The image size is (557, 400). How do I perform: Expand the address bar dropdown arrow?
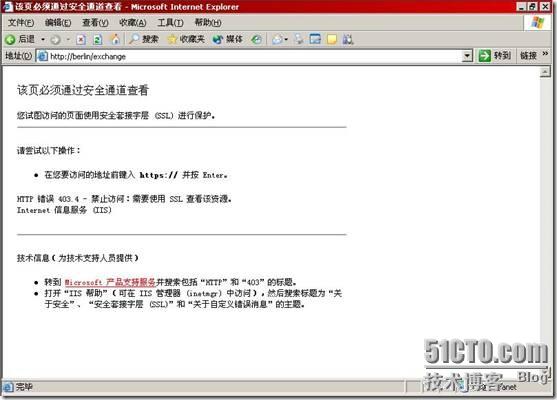point(467,56)
